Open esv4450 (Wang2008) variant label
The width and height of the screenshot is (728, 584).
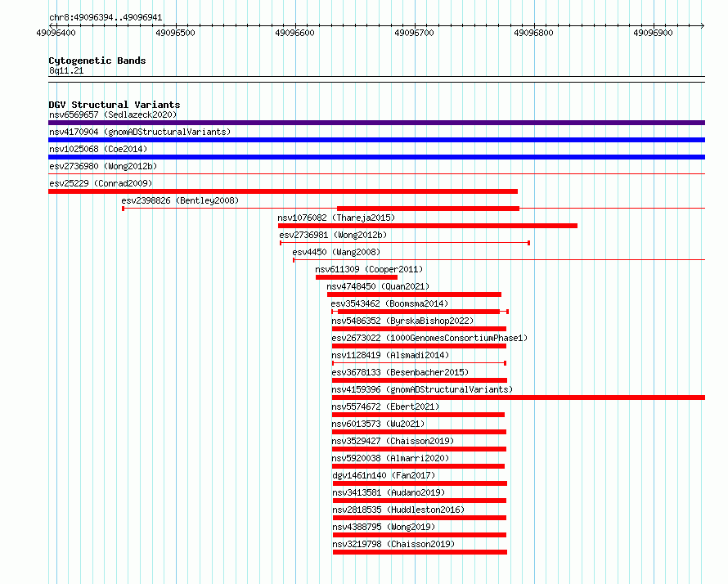pyautogui.click(x=336, y=252)
